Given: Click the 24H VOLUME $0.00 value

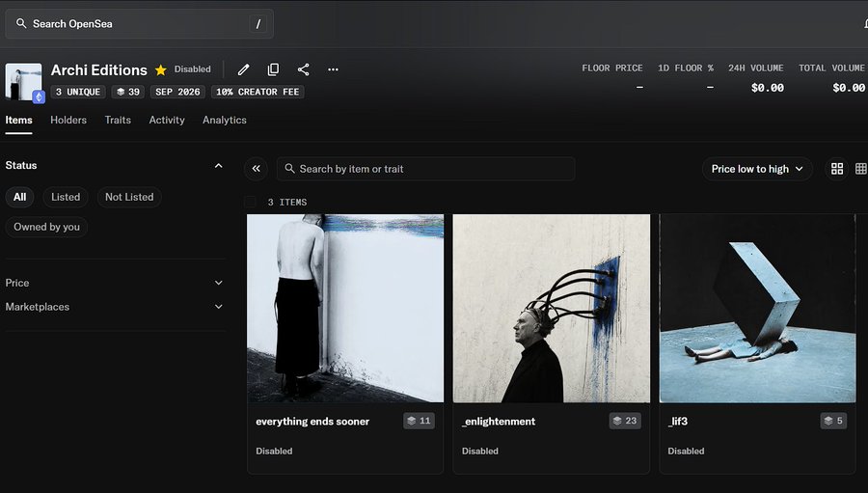Looking at the screenshot, I should click(768, 88).
